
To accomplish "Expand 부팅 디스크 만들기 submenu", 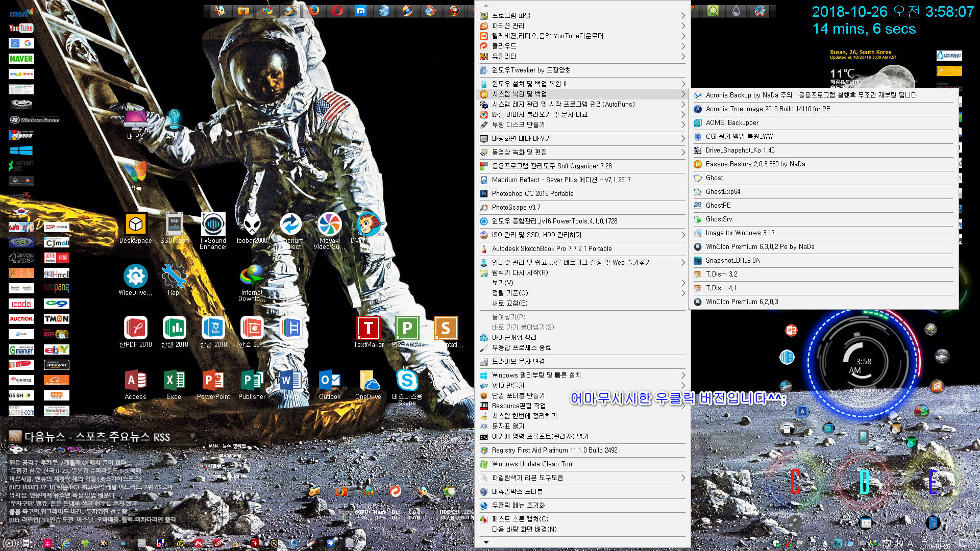I will pos(582,124).
